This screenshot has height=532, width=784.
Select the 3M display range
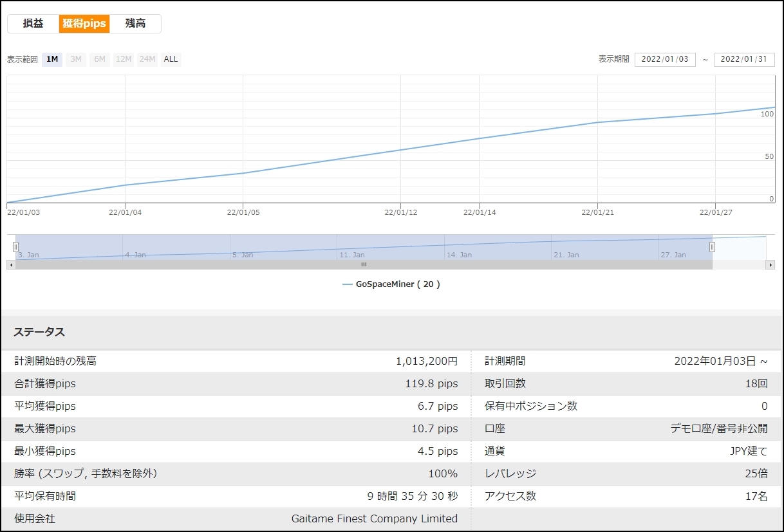point(75,59)
